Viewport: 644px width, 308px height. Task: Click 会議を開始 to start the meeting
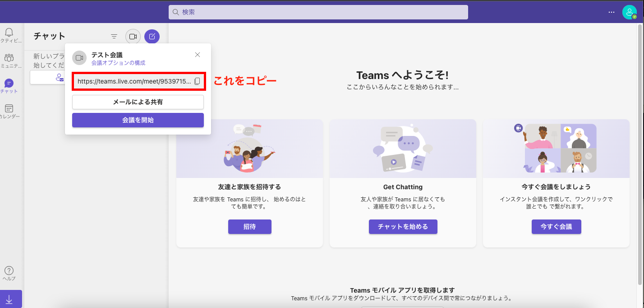[x=138, y=120]
